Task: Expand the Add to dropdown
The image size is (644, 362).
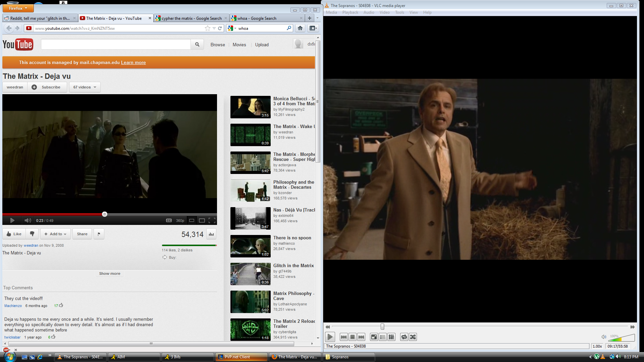Action: [55, 234]
